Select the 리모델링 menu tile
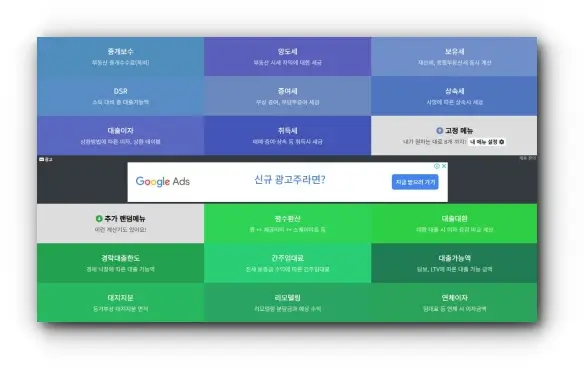Screen dimensions: 584x369 click(x=287, y=302)
